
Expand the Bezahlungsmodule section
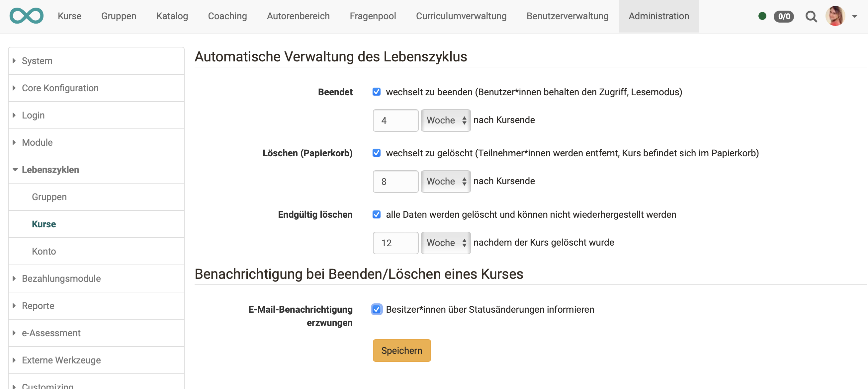(x=96, y=278)
